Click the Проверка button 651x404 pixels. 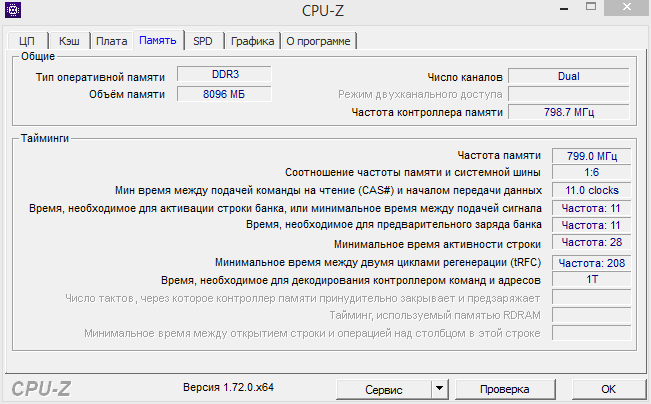[x=505, y=389]
